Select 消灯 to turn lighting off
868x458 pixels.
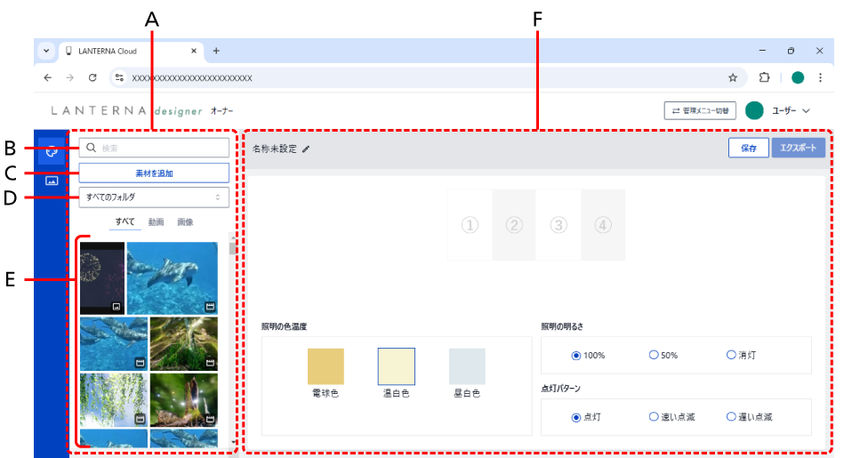731,355
